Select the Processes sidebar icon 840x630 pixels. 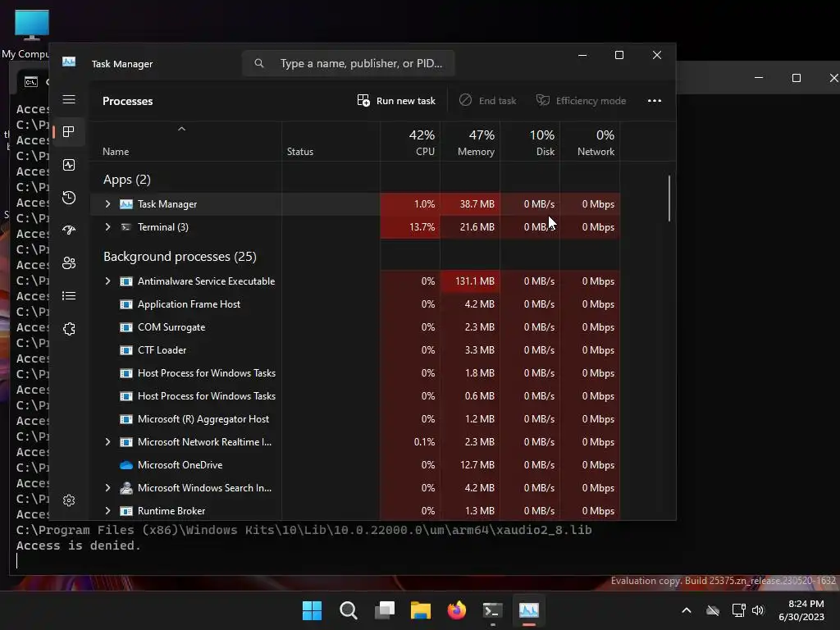pyautogui.click(x=69, y=132)
